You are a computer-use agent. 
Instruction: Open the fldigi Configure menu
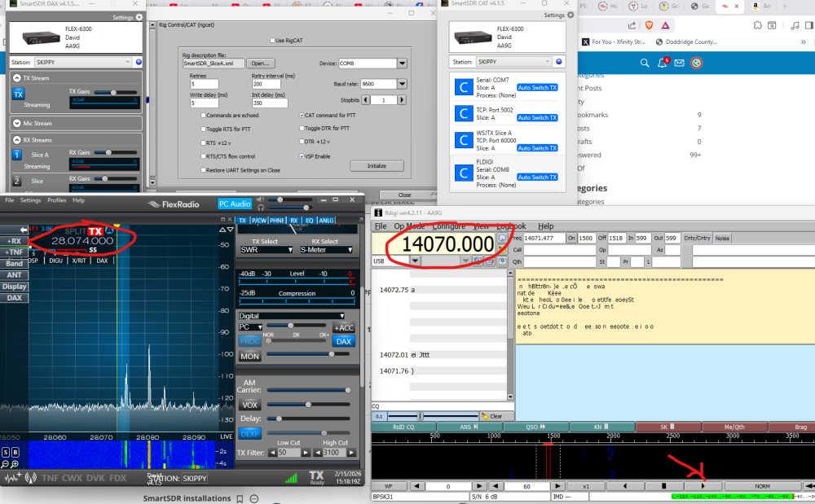448,226
